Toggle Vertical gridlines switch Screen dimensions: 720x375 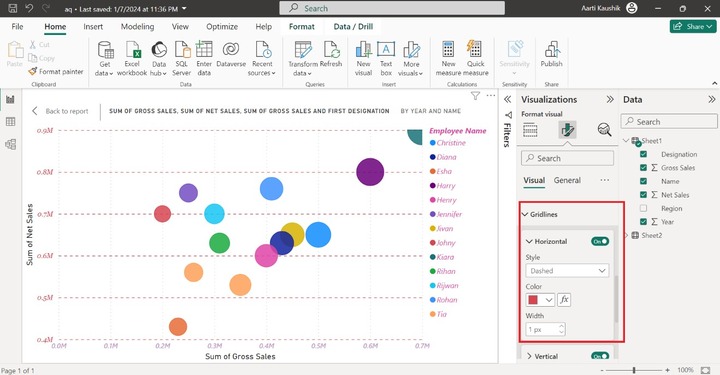(600, 356)
